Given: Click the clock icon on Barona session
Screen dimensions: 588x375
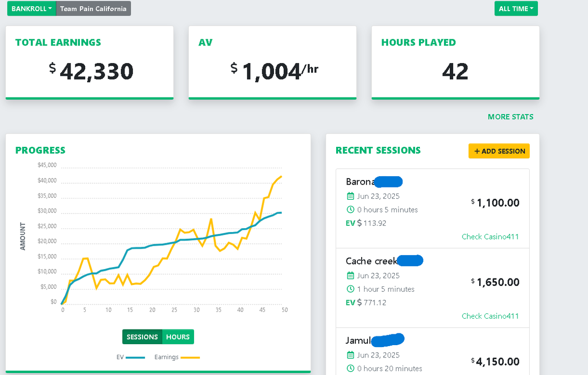Looking at the screenshot, I should 351,210.
